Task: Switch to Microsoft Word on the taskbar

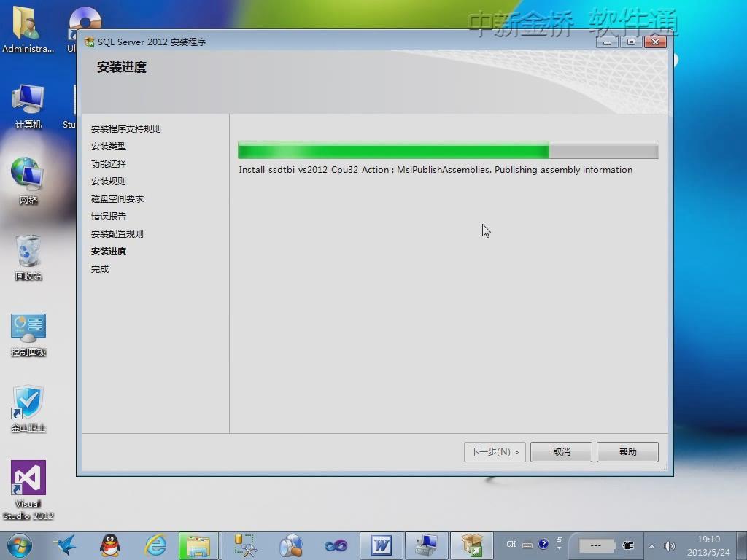Action: (381, 545)
